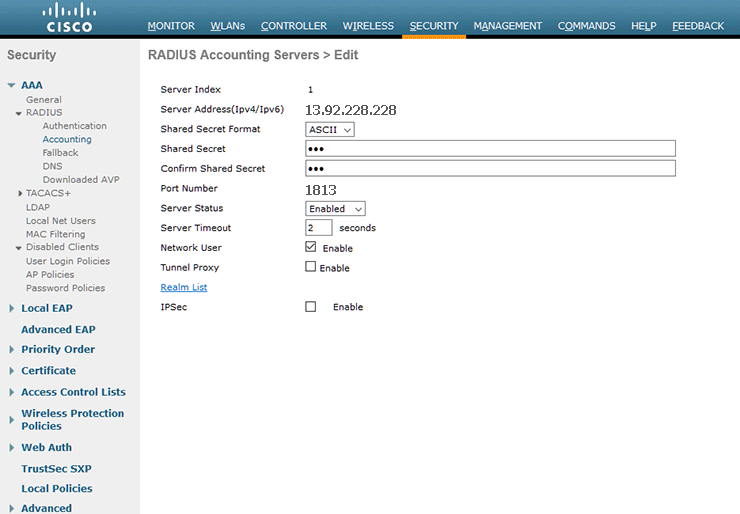Viewport: 740px width, 514px height.
Task: Enable the Tunnel Proxy checkbox
Action: 311,267
